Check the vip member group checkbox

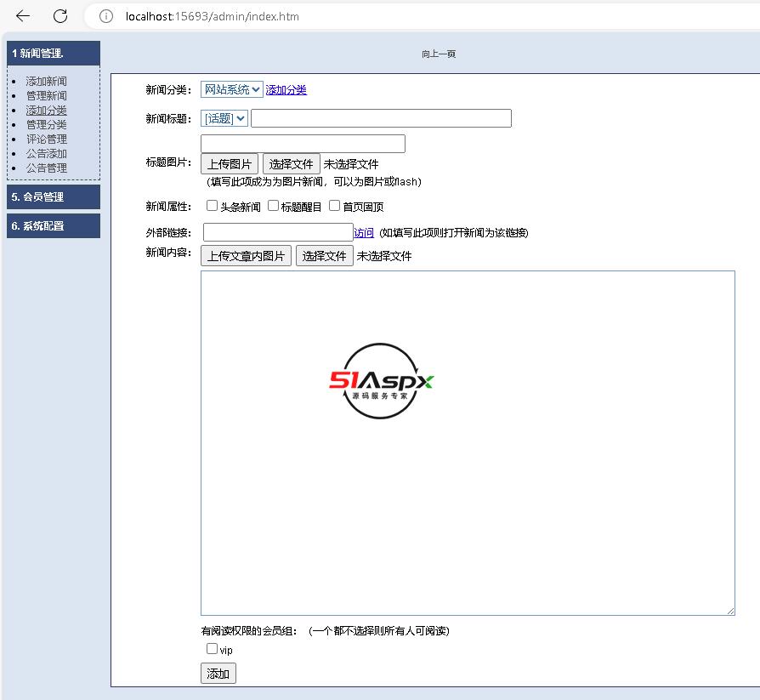[x=212, y=649]
